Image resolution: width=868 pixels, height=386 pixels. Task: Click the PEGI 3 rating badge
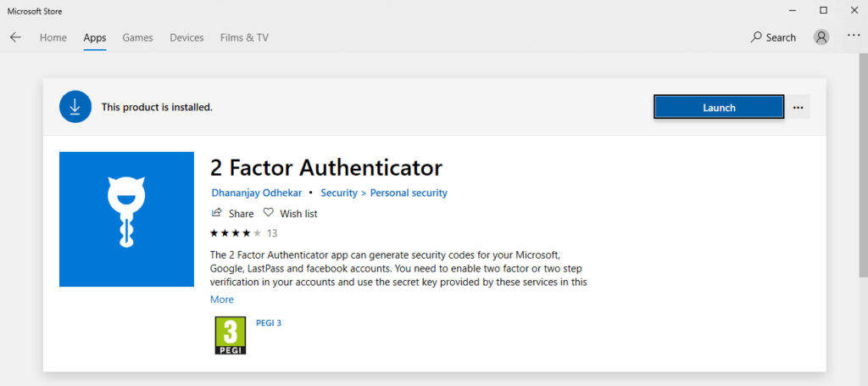point(230,336)
